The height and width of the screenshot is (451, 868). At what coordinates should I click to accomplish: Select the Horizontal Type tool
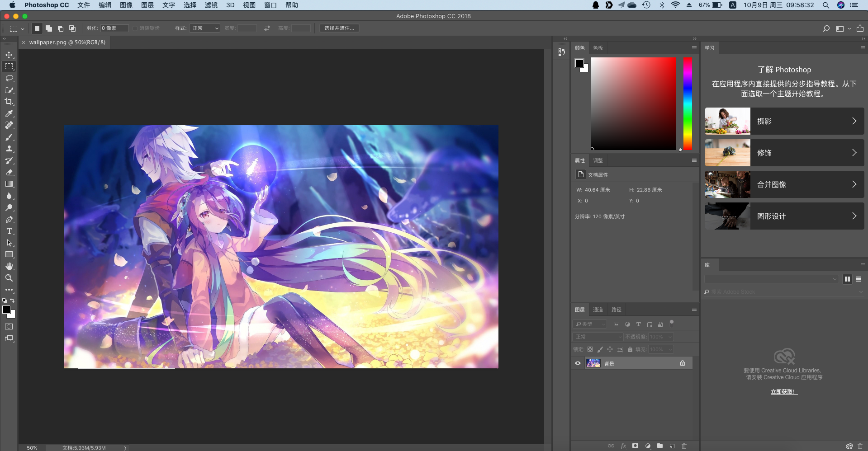pos(9,231)
